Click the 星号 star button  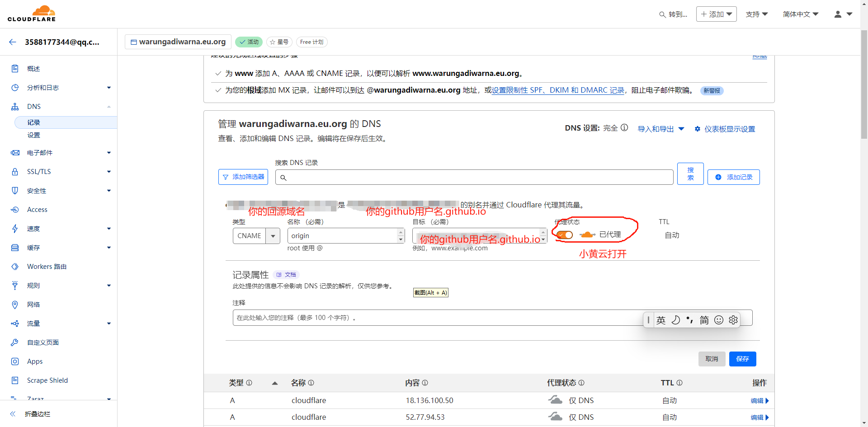click(279, 42)
